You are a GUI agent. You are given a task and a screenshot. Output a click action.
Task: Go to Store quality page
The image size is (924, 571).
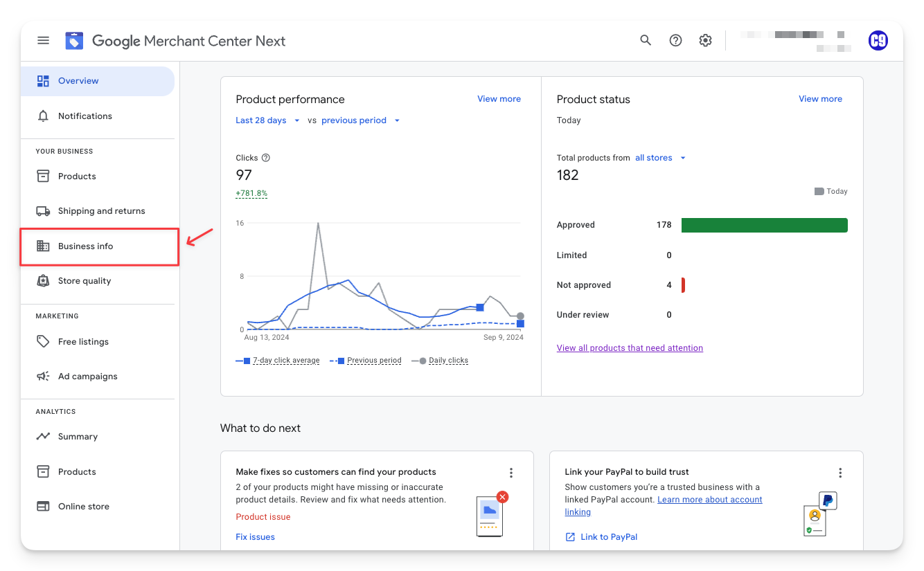coord(84,281)
